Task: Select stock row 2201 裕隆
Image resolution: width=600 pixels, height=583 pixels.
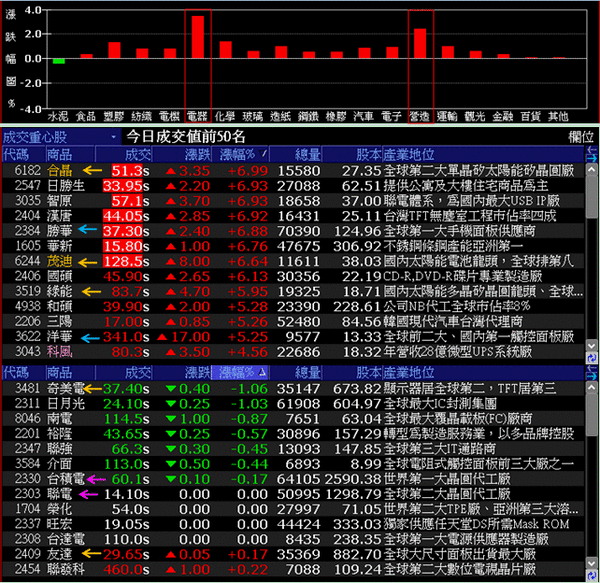Action: [293, 434]
